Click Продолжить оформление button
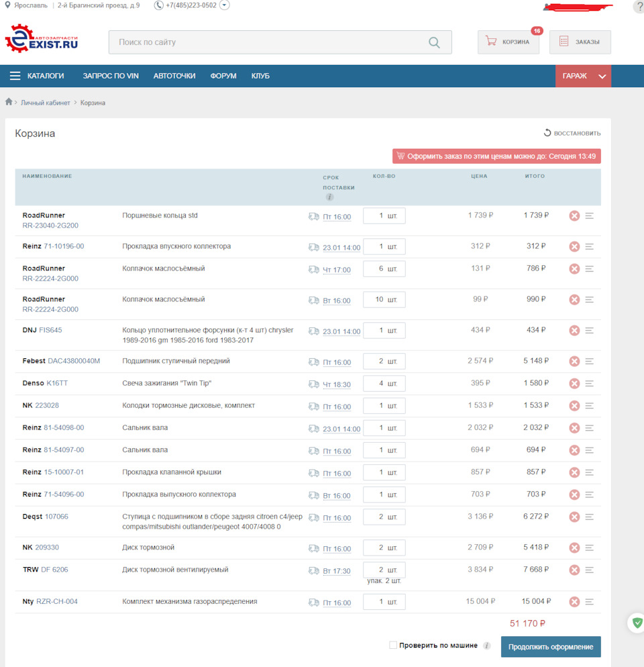The width and height of the screenshot is (644, 667). (x=551, y=647)
